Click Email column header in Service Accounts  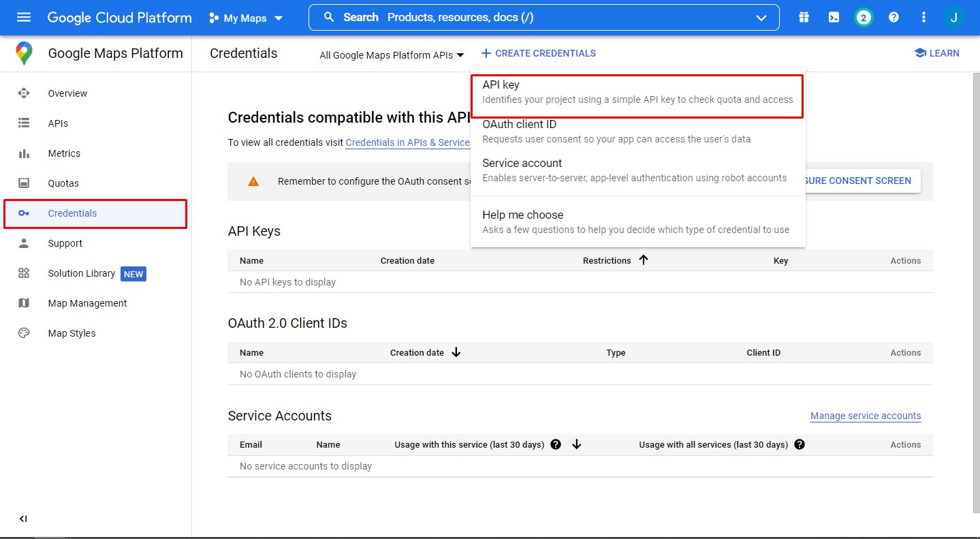251,444
